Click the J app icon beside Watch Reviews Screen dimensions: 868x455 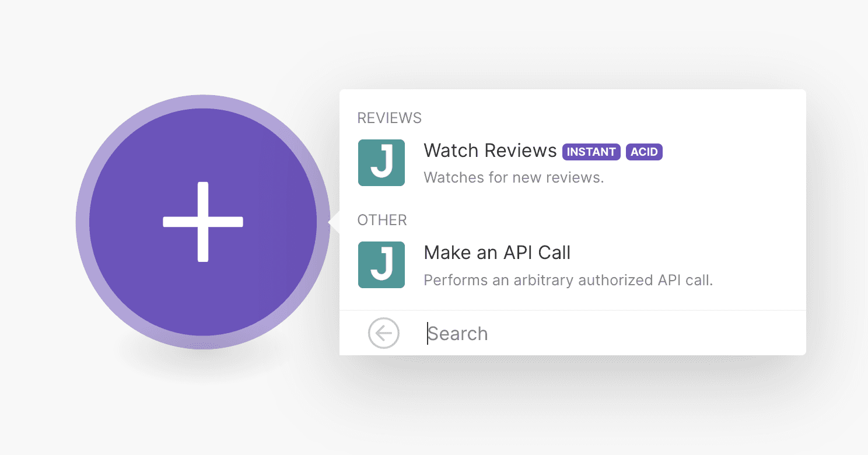(381, 163)
